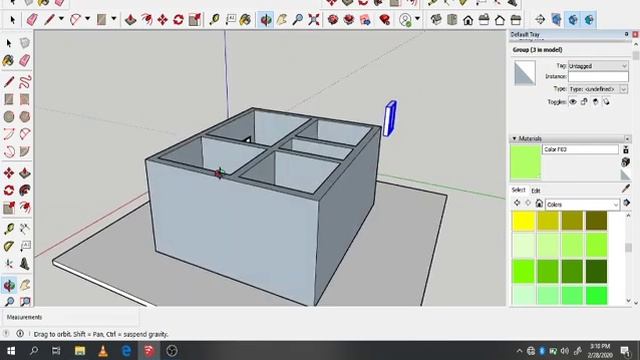Open 3D Warehouse from toolbar
This screenshot has width=640, height=360.
[x=333, y=20]
